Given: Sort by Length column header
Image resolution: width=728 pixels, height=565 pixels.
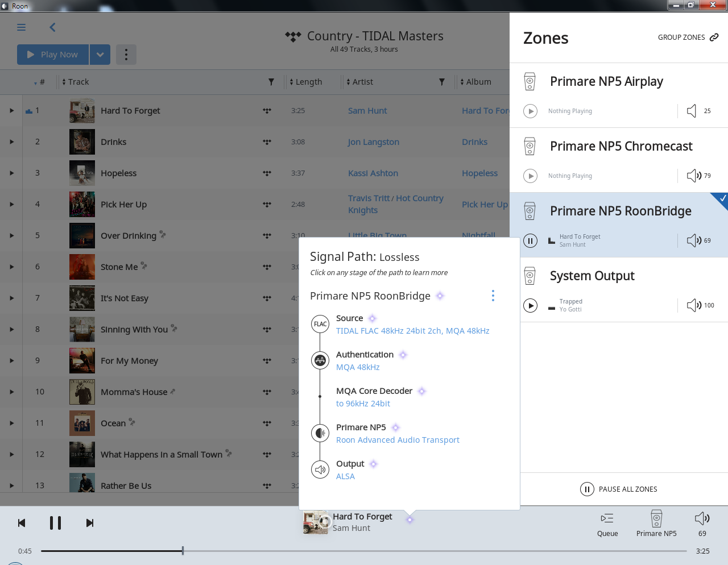Looking at the screenshot, I should [309, 82].
